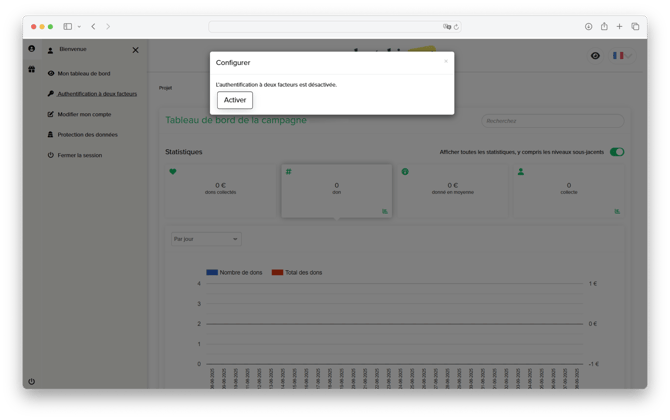
Task: Toggle the show all statistics switch
Action: [617, 152]
